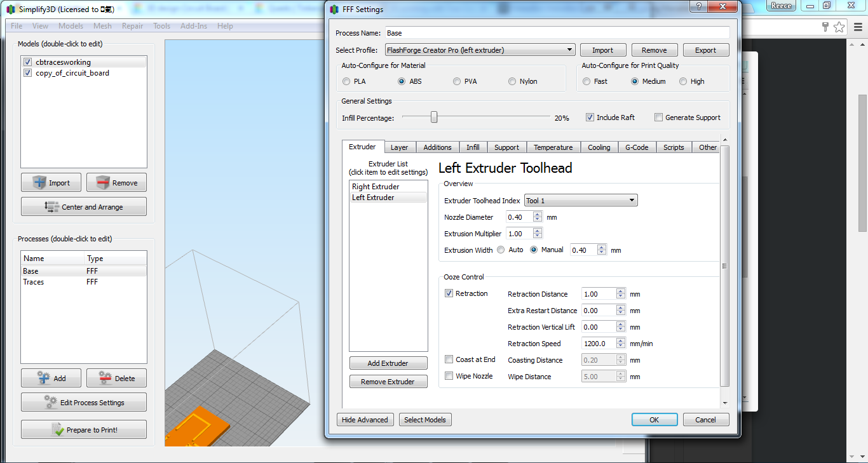Click the Import model button icon
This screenshot has height=463, width=868.
(41, 182)
